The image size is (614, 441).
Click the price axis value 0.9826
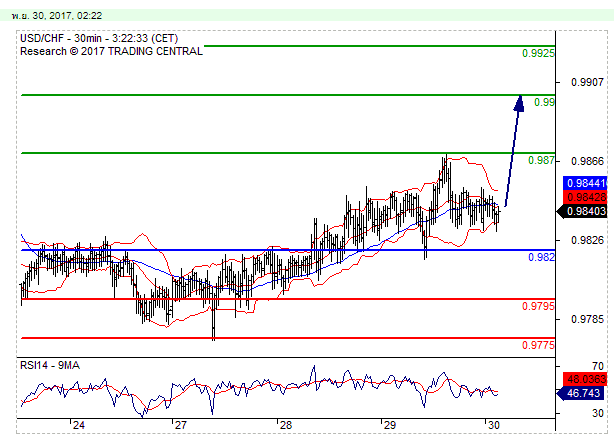(x=587, y=240)
